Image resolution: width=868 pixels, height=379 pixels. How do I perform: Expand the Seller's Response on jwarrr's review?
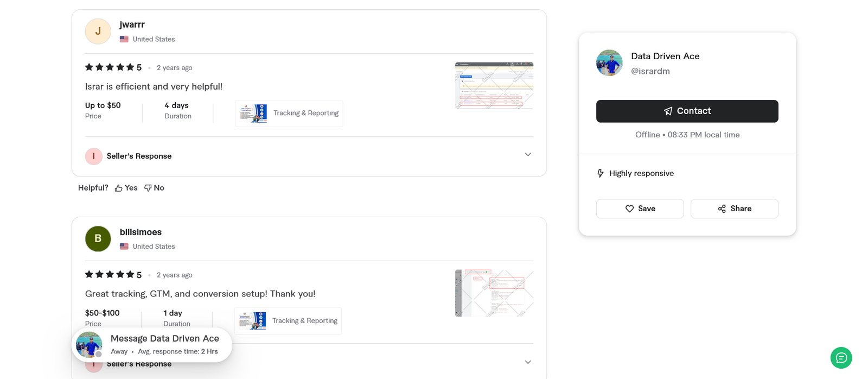[527, 154]
